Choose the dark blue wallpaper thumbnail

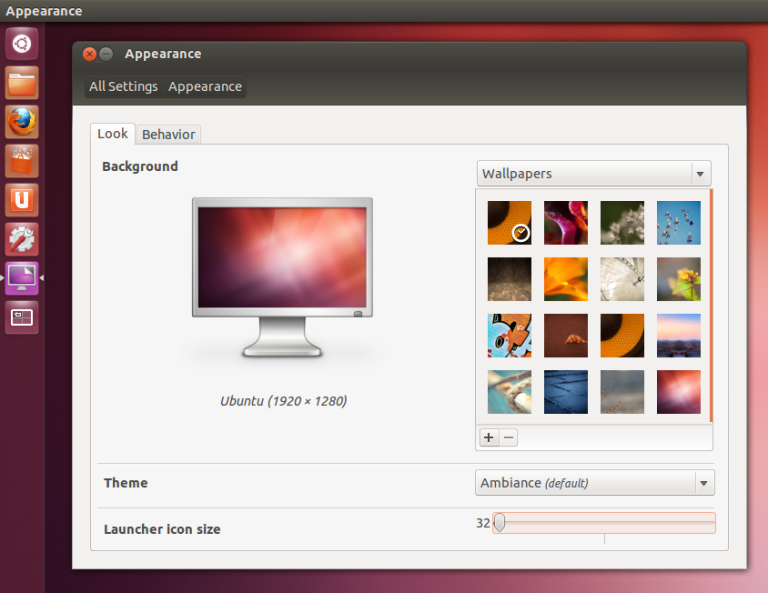(x=565, y=392)
